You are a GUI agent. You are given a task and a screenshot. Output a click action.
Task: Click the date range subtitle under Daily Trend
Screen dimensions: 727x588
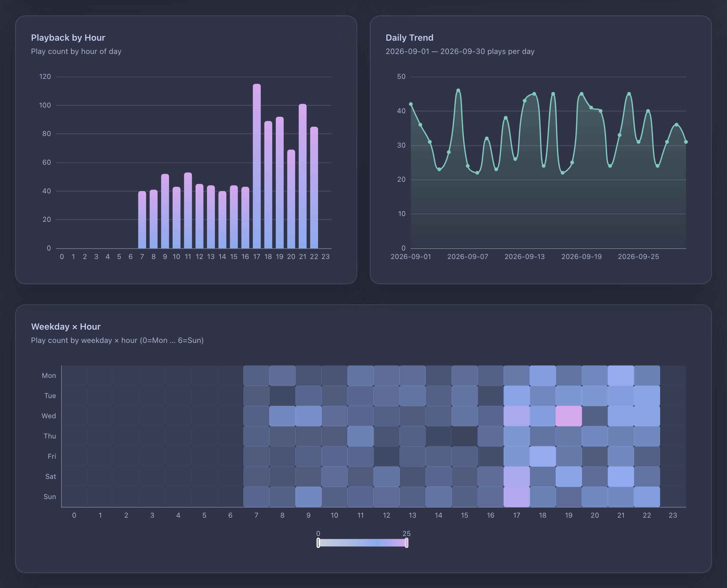click(460, 51)
